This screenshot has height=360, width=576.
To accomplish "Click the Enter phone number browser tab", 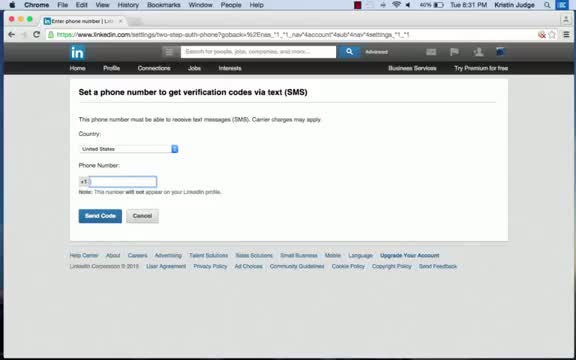I will [83, 21].
